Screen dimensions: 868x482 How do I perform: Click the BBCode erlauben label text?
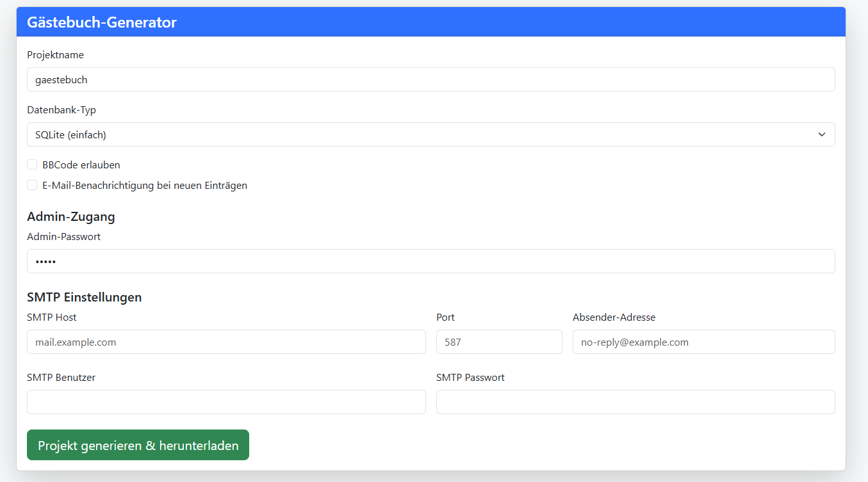click(81, 165)
